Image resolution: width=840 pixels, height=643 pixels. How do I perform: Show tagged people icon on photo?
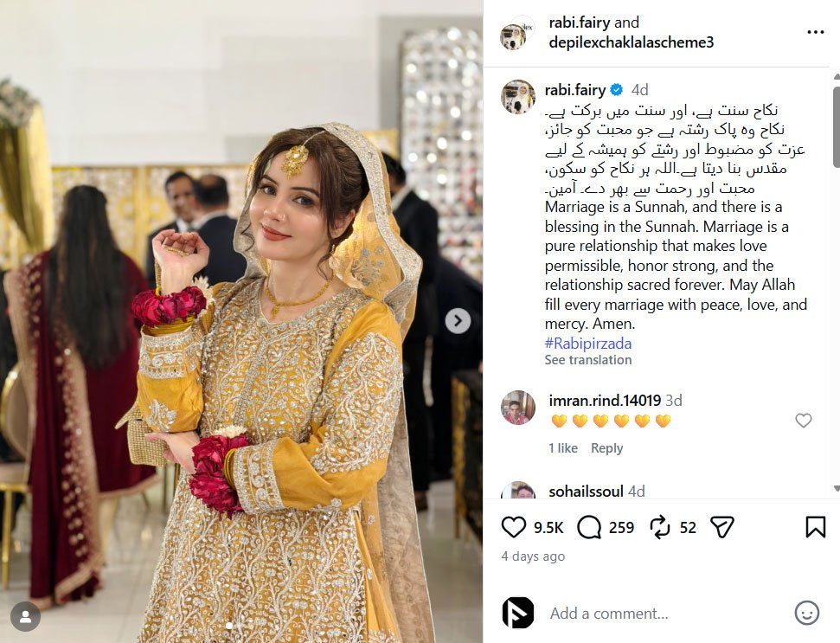click(25, 617)
